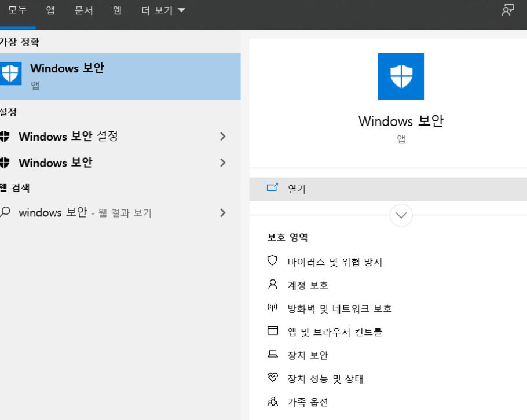Switch to the 앱 tab
Screen dimensions: 527x420
(50, 10)
